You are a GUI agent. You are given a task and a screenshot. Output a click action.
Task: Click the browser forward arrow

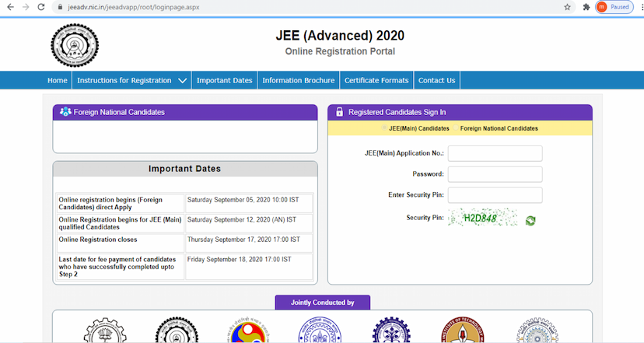click(x=26, y=7)
